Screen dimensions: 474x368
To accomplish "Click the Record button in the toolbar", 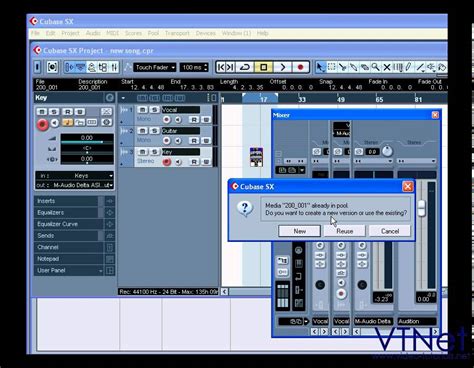I will coord(300,67).
